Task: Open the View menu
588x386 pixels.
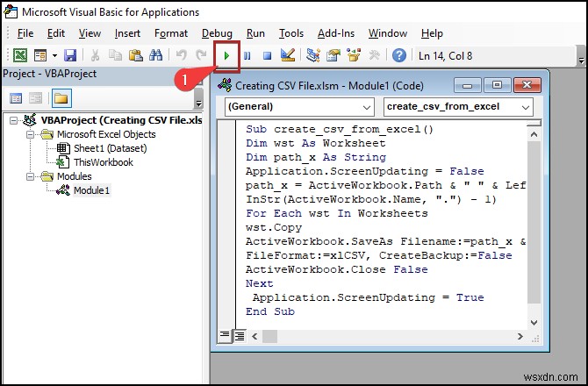Action: coord(90,33)
